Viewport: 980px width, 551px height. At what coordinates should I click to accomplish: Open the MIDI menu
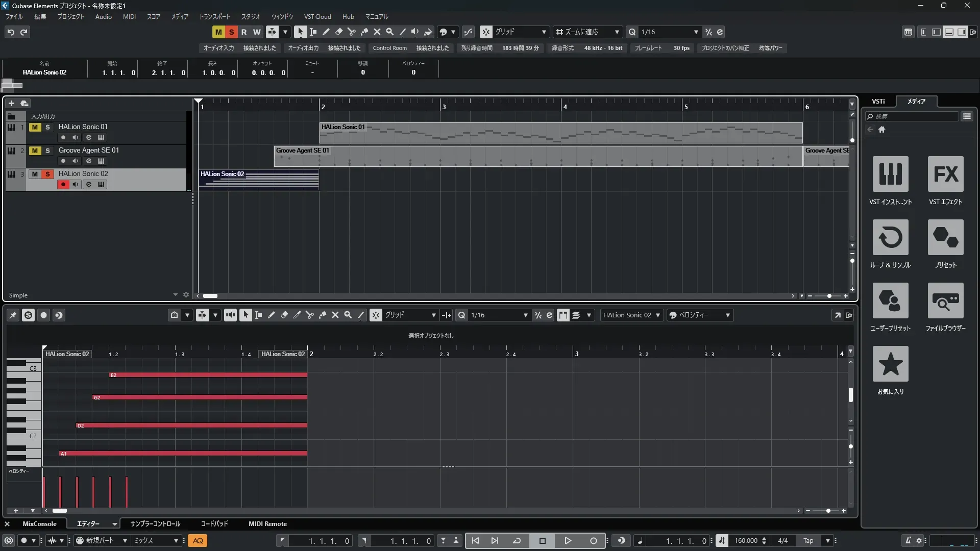(129, 17)
